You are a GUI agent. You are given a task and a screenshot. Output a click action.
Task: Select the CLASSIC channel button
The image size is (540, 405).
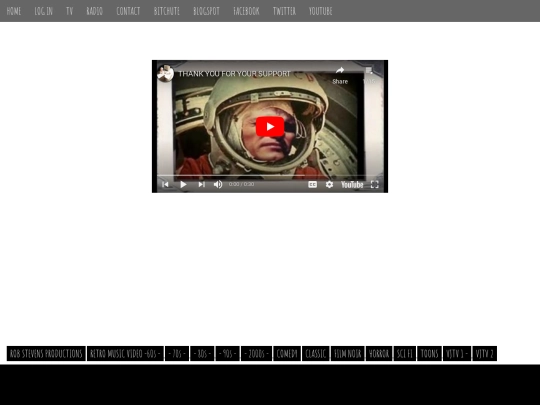pyautogui.click(x=315, y=353)
